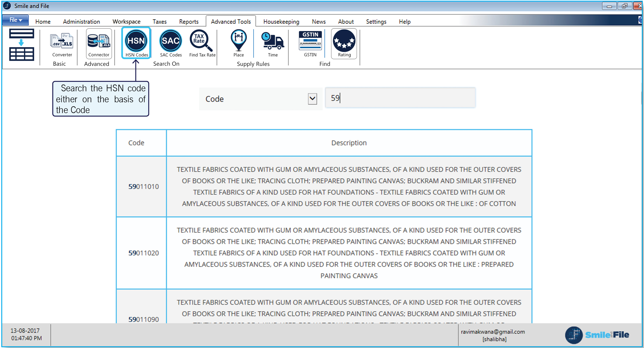
Task: Expand the Code search-type dropdown arrow
Action: [x=312, y=99]
